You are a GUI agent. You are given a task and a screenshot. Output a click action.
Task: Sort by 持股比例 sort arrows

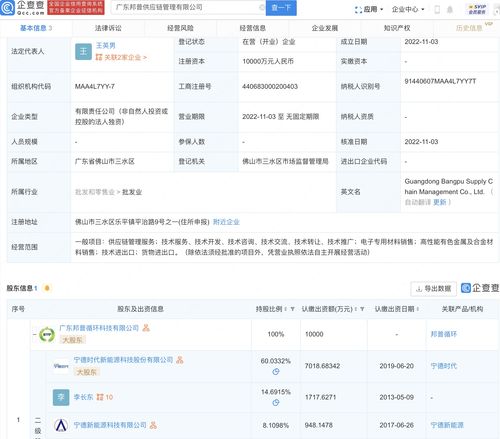point(286,309)
